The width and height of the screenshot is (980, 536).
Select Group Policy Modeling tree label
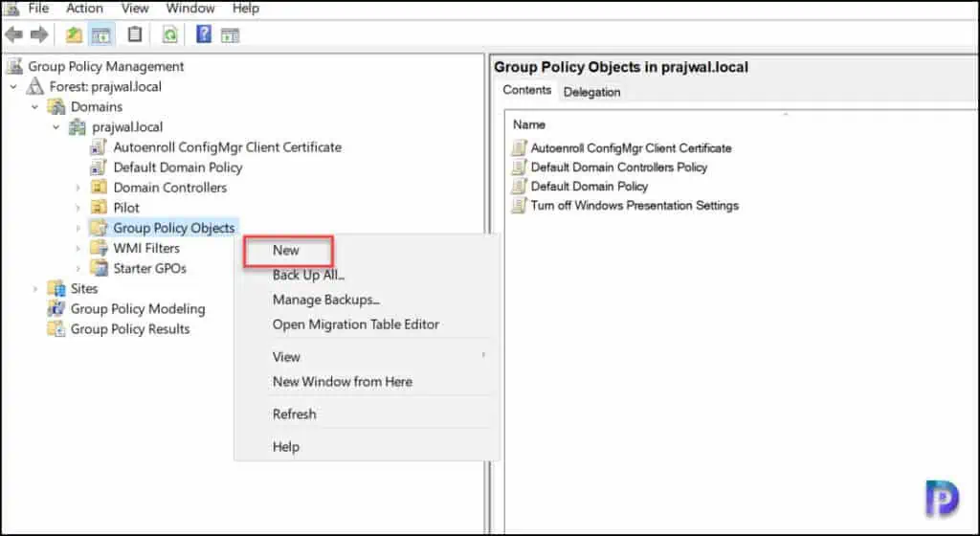(138, 308)
